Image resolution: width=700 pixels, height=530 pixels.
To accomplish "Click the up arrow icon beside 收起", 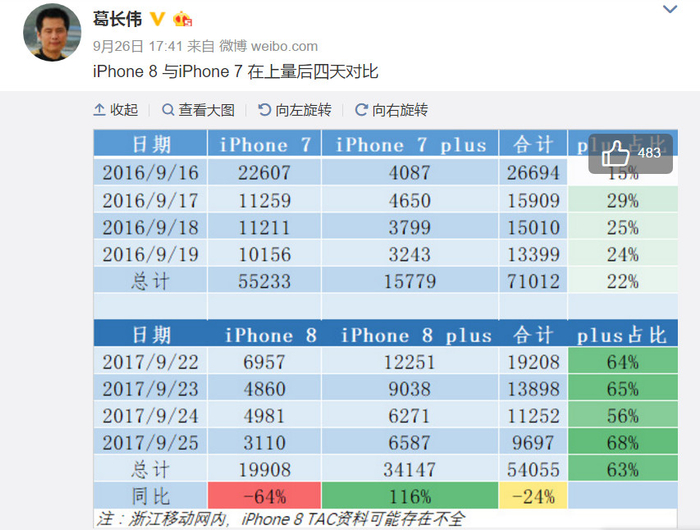I will pos(99,110).
